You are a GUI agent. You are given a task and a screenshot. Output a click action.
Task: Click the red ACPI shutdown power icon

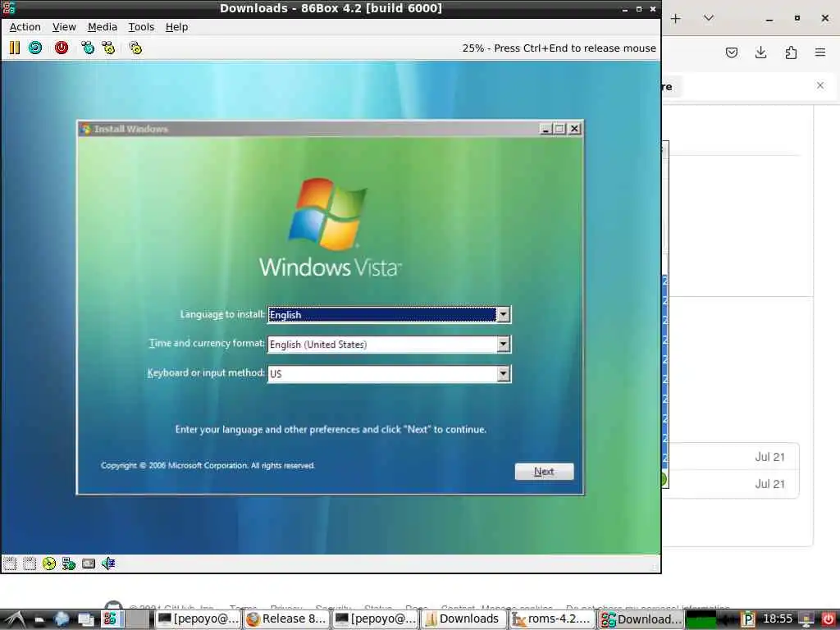click(x=62, y=48)
